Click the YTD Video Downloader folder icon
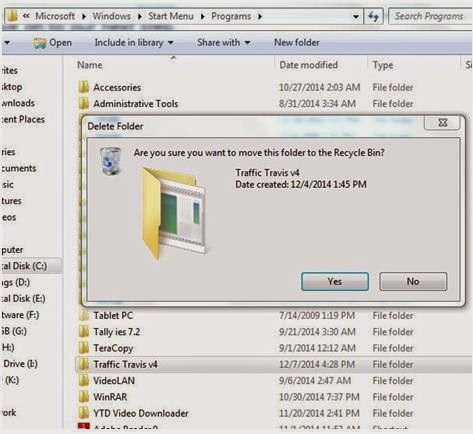 point(84,413)
